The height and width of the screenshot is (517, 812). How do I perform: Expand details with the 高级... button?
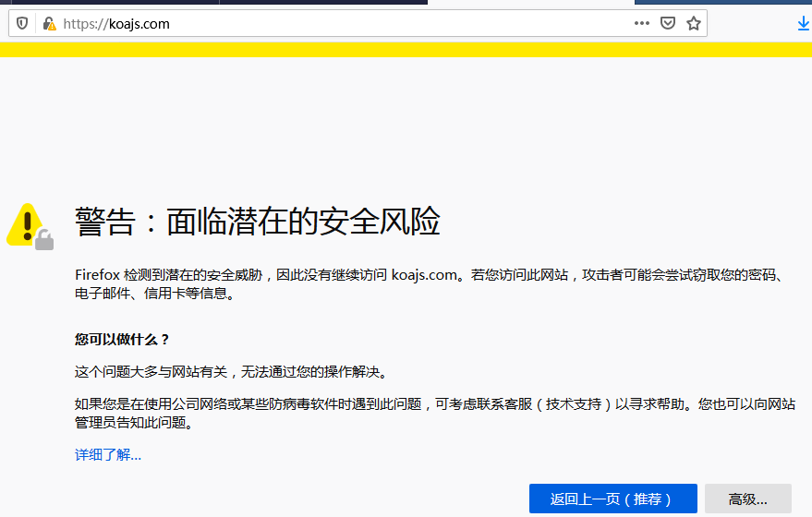747,499
